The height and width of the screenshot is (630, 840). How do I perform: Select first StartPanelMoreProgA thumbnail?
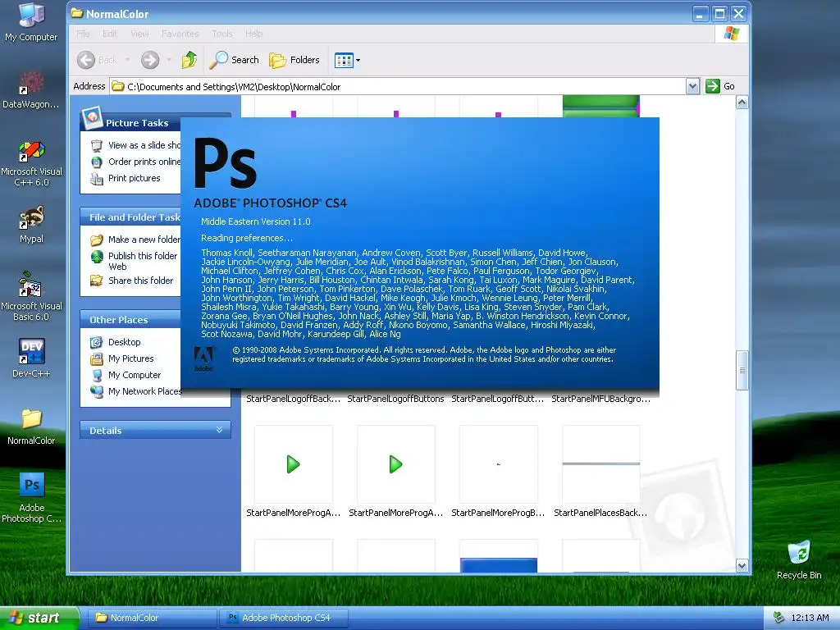[x=293, y=464]
